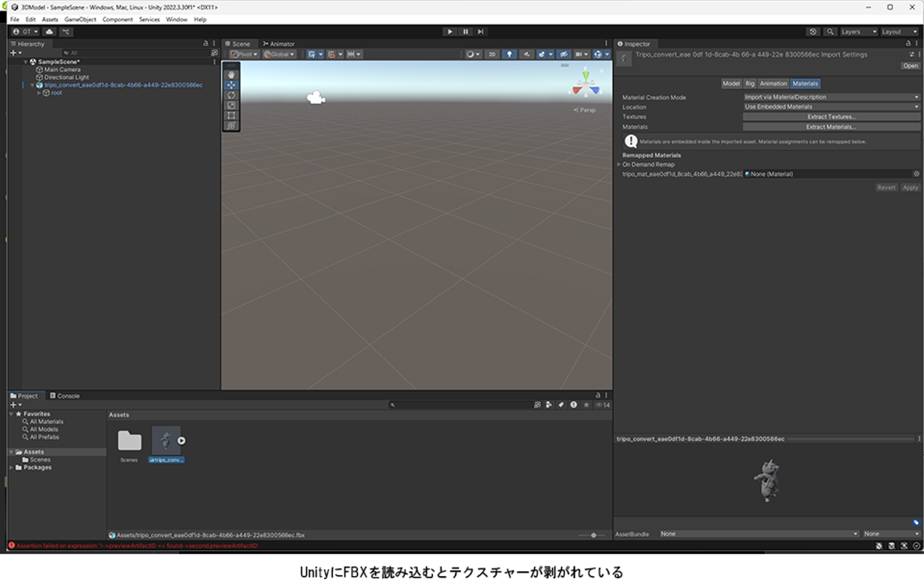Select the Rotate tool in Scene toolbar
Viewport: 924px width, 585px height.
click(x=231, y=95)
